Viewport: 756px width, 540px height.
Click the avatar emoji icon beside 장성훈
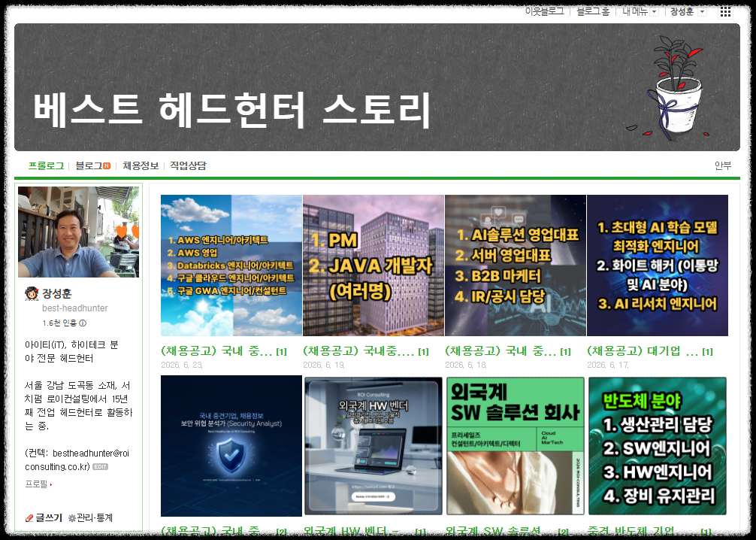click(32, 293)
